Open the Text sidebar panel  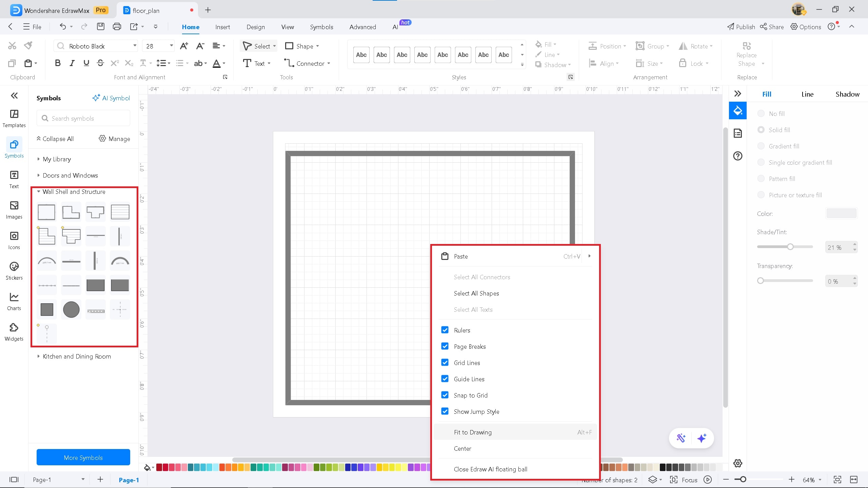coord(14,180)
